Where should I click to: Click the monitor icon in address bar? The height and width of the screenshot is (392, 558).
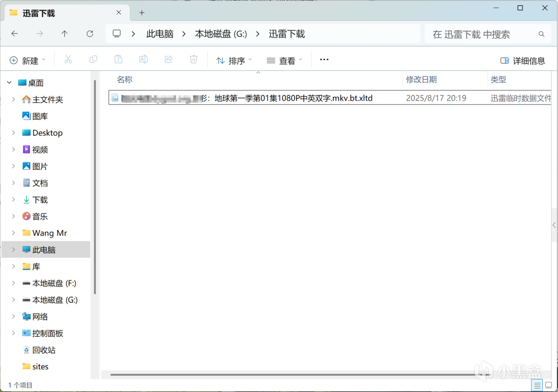point(116,34)
